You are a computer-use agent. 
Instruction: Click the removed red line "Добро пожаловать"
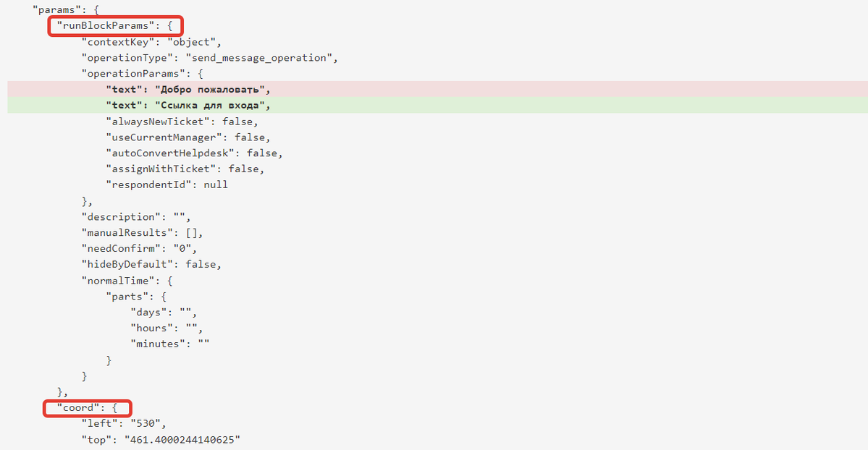(437, 90)
